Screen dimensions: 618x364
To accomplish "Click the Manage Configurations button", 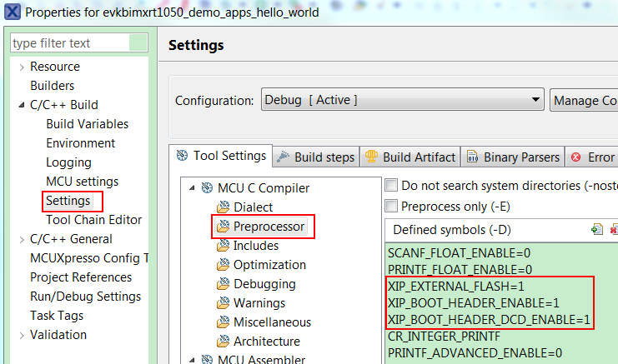I will click(x=584, y=100).
